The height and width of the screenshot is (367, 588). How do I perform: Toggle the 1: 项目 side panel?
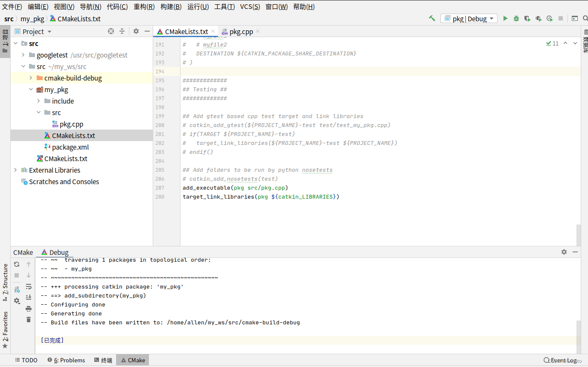pos(5,41)
